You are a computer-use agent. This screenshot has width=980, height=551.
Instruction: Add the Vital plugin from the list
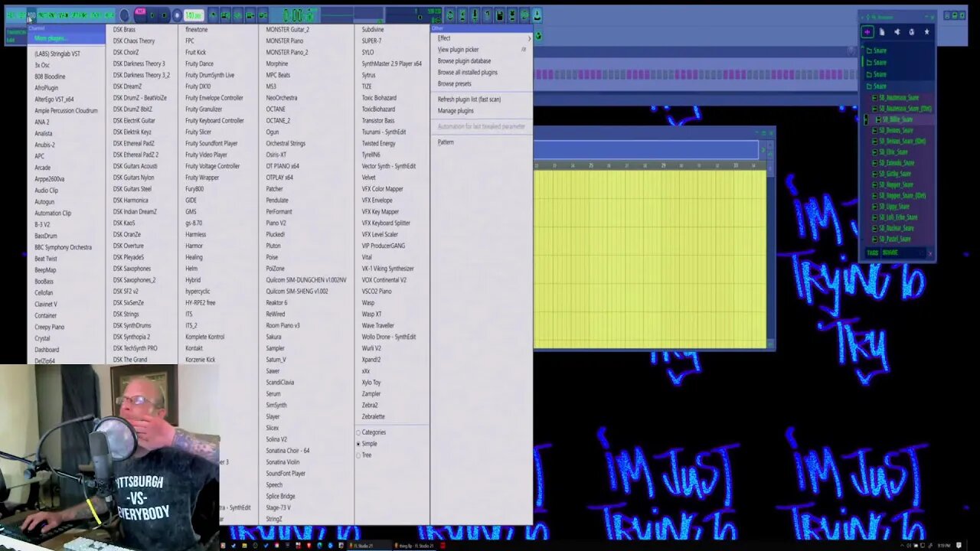[367, 257]
